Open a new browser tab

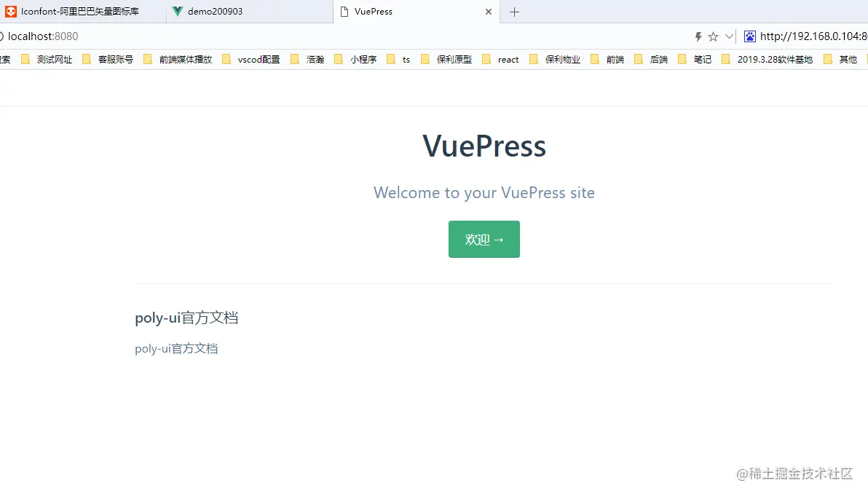[x=514, y=12]
